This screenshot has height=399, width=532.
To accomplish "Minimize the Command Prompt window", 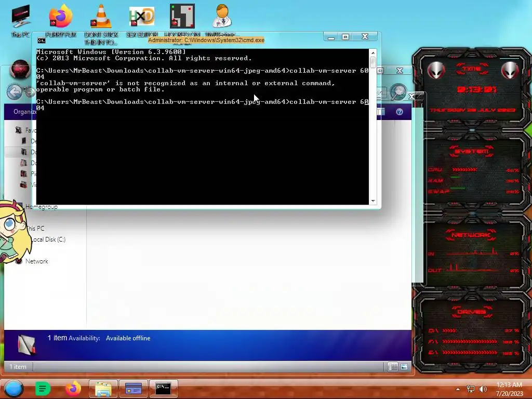I will (331, 37).
